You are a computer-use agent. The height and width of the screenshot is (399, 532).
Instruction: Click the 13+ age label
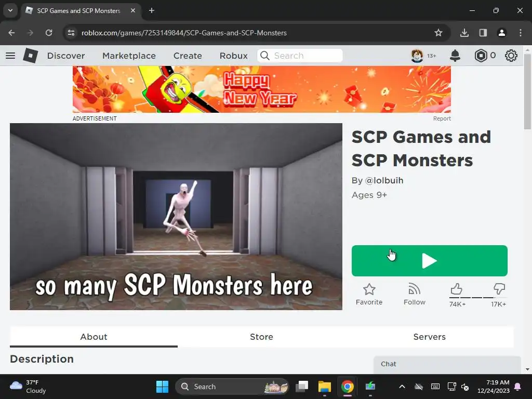[431, 56]
